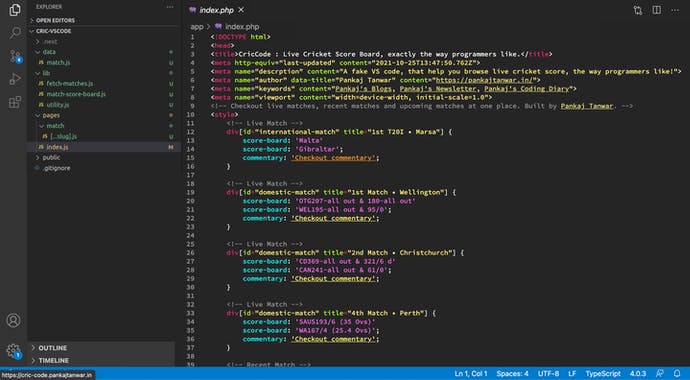Screen dimensions: 690x380
Task: Click 'Gibraltar' score-board value
Action: pos(317,149)
